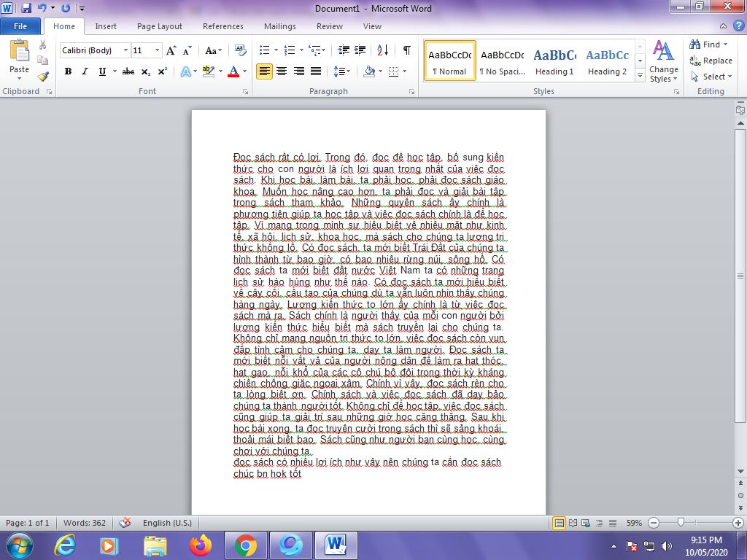Apply the red Font Color button

pyautogui.click(x=233, y=71)
